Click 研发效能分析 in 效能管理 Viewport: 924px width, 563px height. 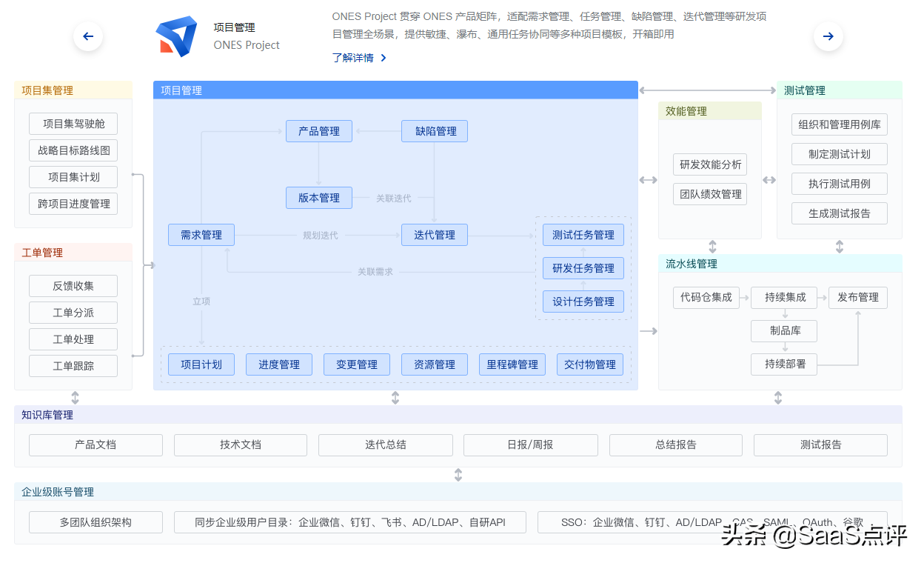pyautogui.click(x=709, y=164)
